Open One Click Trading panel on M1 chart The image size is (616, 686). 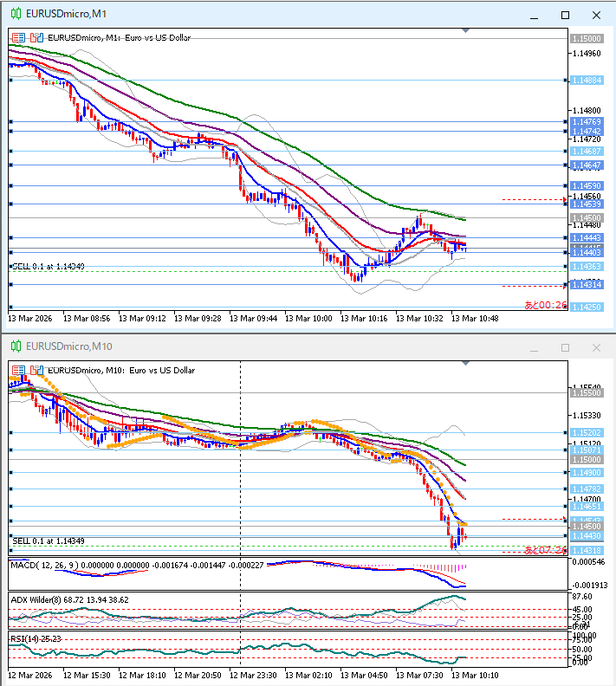[x=18, y=37]
